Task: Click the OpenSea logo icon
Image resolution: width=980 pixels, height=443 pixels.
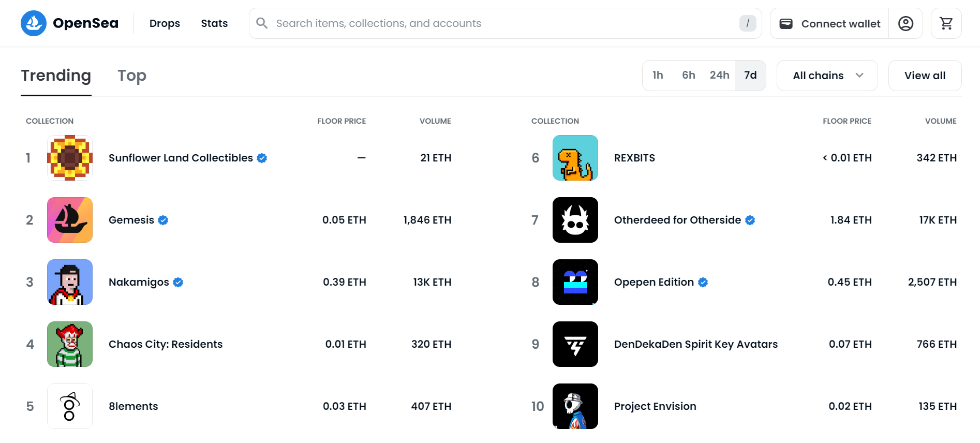Action: click(x=34, y=23)
